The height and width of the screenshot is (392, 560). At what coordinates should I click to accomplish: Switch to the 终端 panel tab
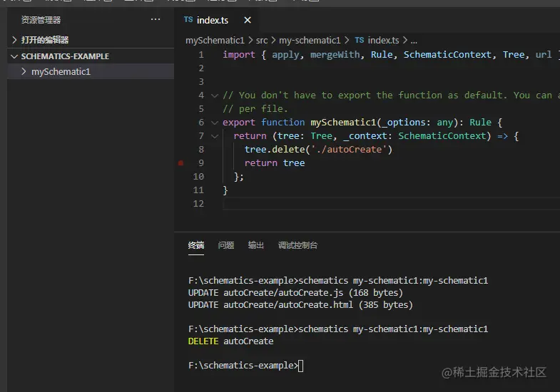pos(196,245)
